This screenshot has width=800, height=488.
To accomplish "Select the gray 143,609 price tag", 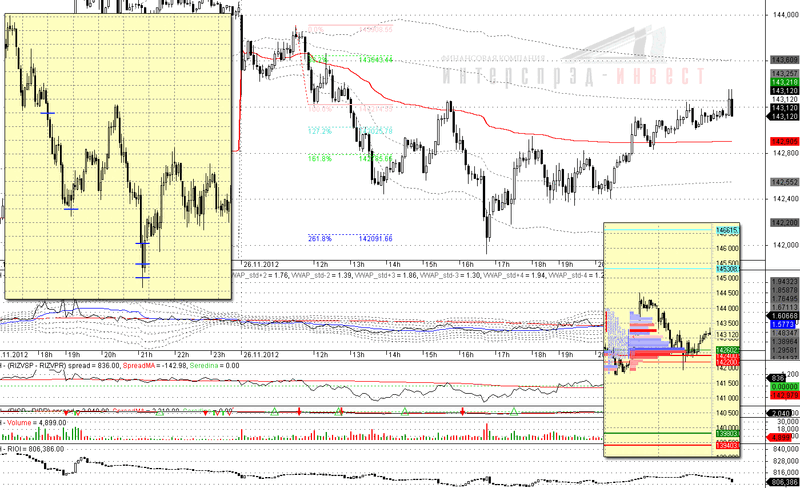I will [785, 60].
